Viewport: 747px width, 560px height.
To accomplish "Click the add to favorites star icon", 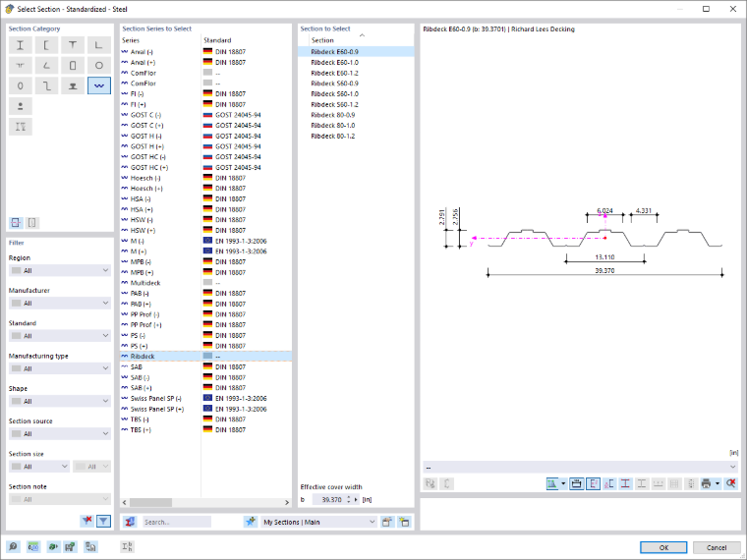I will (x=250, y=522).
